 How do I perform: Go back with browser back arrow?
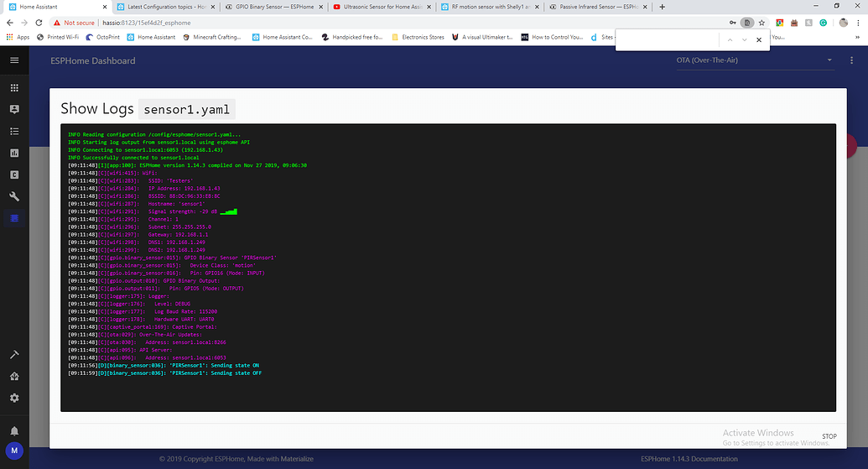pyautogui.click(x=10, y=23)
